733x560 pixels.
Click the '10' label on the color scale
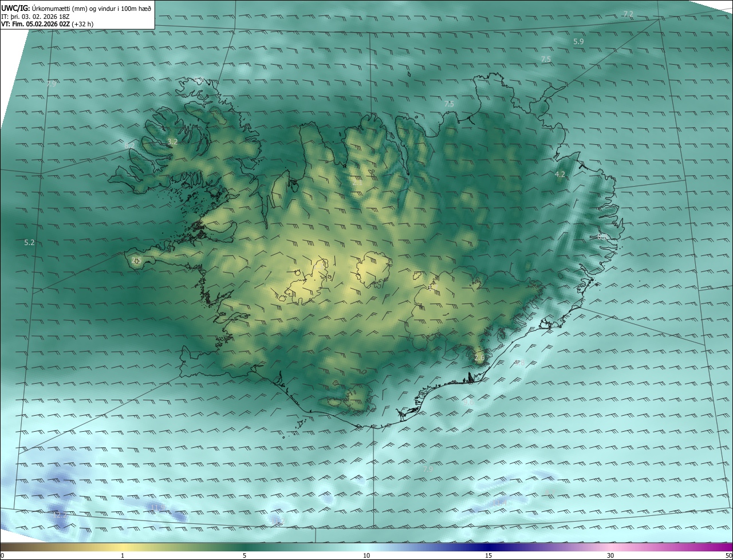pos(366,555)
